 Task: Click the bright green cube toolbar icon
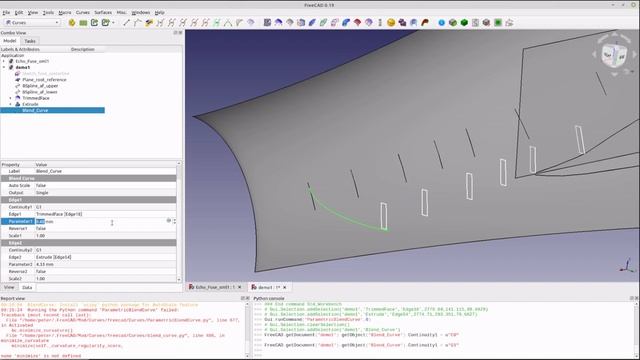click(464, 23)
